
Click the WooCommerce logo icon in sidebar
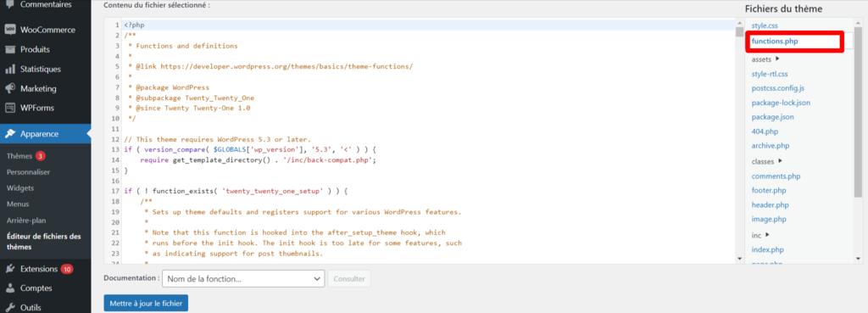coord(9,30)
